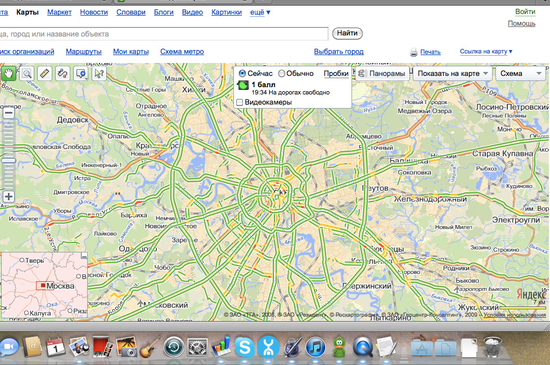Click the Панорамы button icon

point(362,74)
